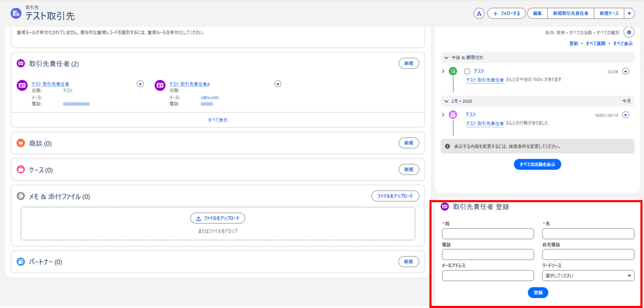Open the テスト 取引先責任者A contact link
The image size is (644, 308).
coord(189,84)
